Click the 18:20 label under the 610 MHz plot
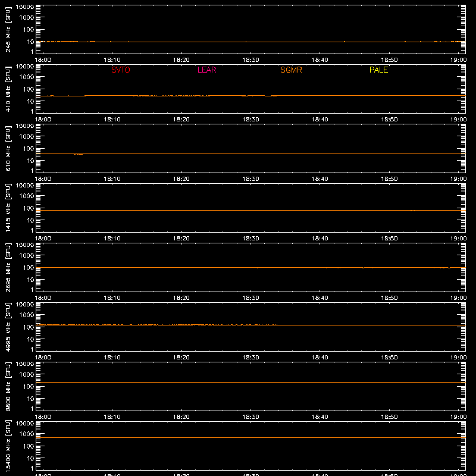Screen dimensions: 476x476 click(181, 179)
